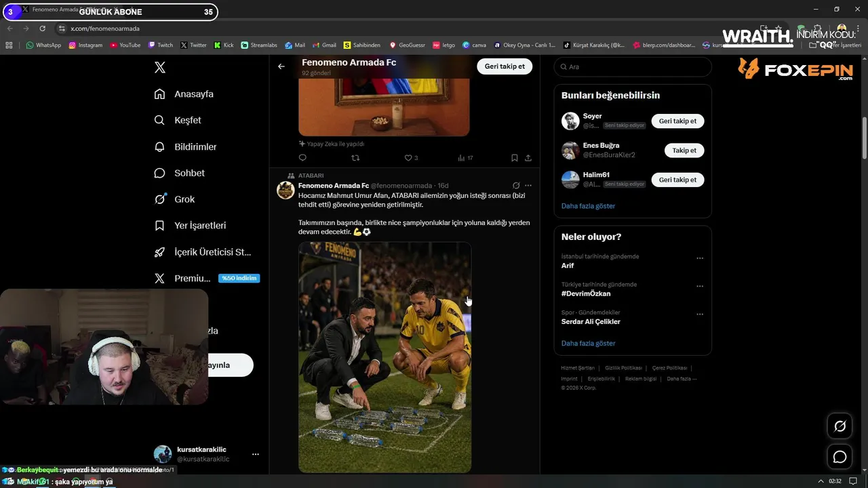Screen dimensions: 868x488
Task: Open the more menu on ATABARI post
Action: (528, 186)
